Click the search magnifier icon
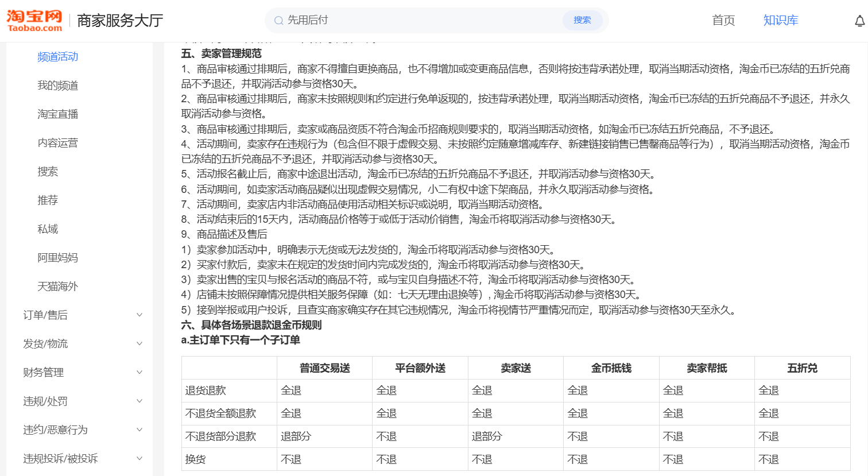This screenshot has height=476, width=868. coord(279,21)
